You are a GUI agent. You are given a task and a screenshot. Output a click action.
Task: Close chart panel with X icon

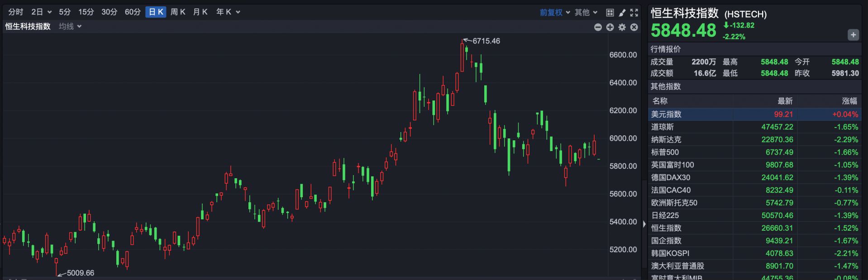(634, 27)
